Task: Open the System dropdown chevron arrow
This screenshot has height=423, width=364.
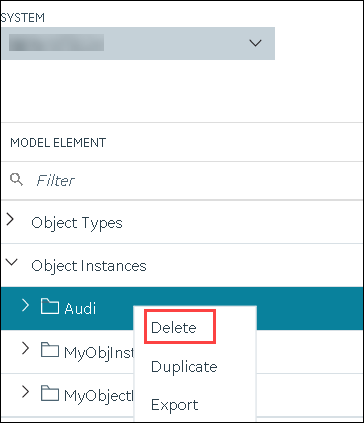Action: [255, 43]
